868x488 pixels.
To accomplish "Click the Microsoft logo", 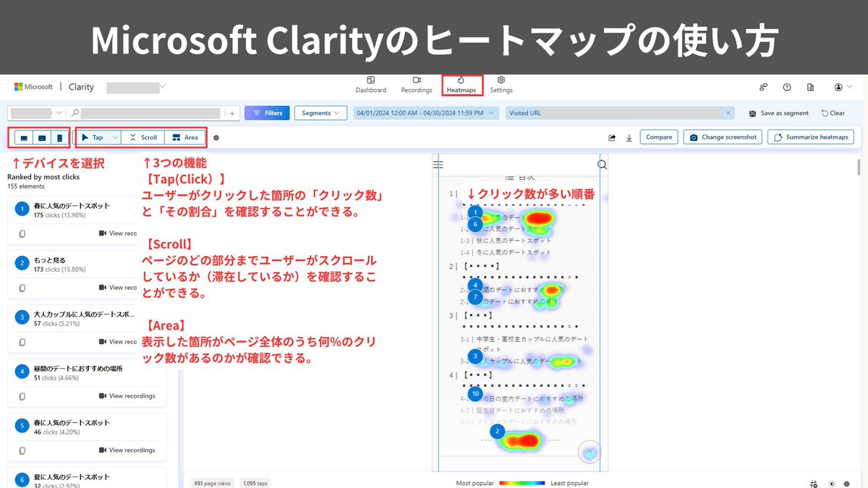I will (x=33, y=87).
